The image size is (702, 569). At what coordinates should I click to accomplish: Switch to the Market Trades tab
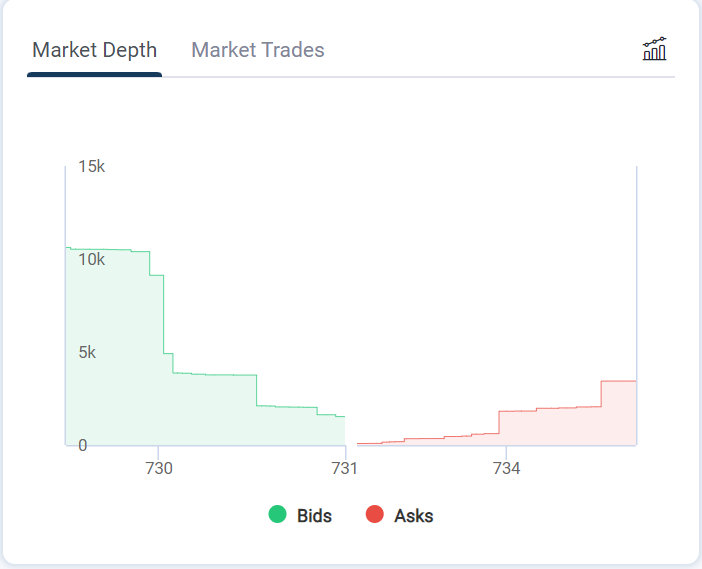point(258,50)
